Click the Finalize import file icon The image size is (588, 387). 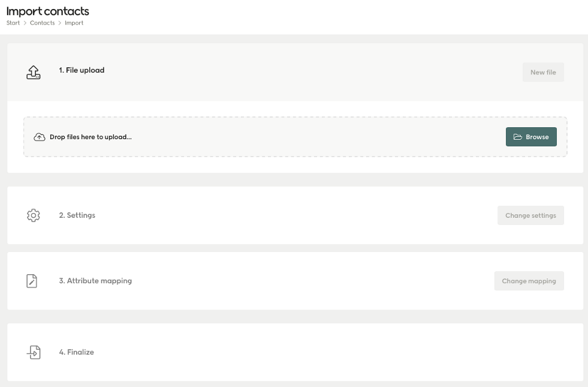pyautogui.click(x=34, y=352)
